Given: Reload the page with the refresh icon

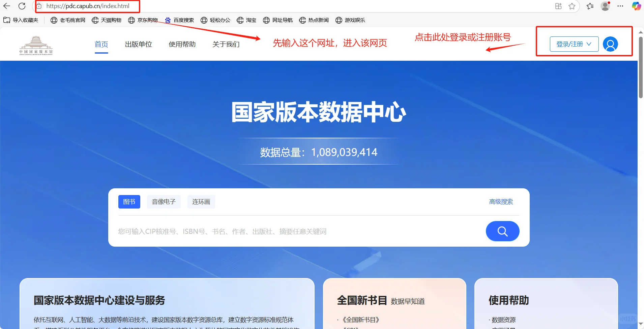Looking at the screenshot, I should 22,6.
